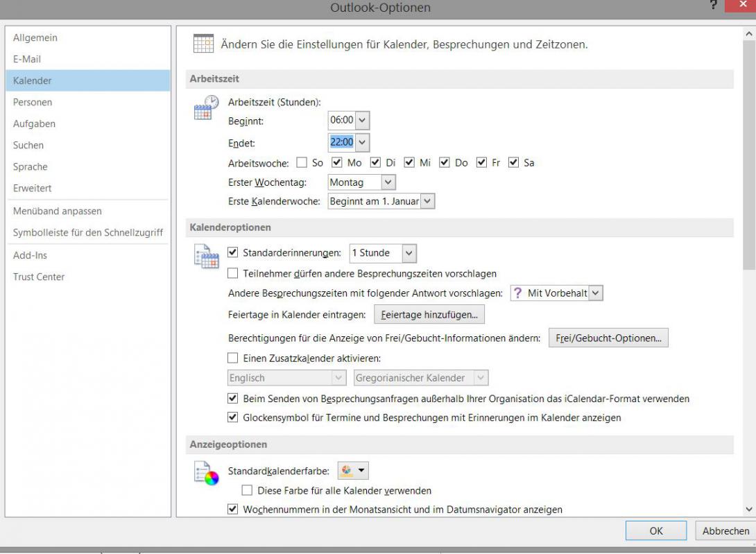
Task: Open the Englisch language dropdown
Action: coord(339,377)
